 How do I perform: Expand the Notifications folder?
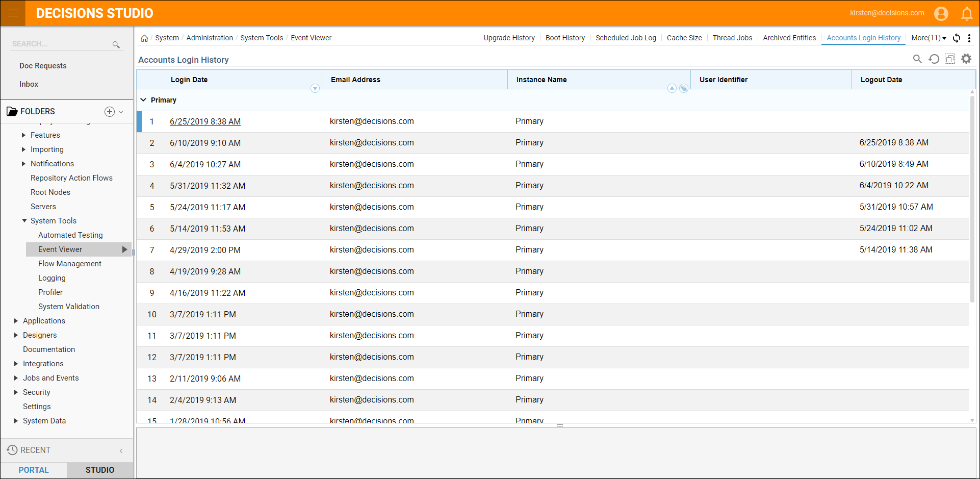[23, 164]
